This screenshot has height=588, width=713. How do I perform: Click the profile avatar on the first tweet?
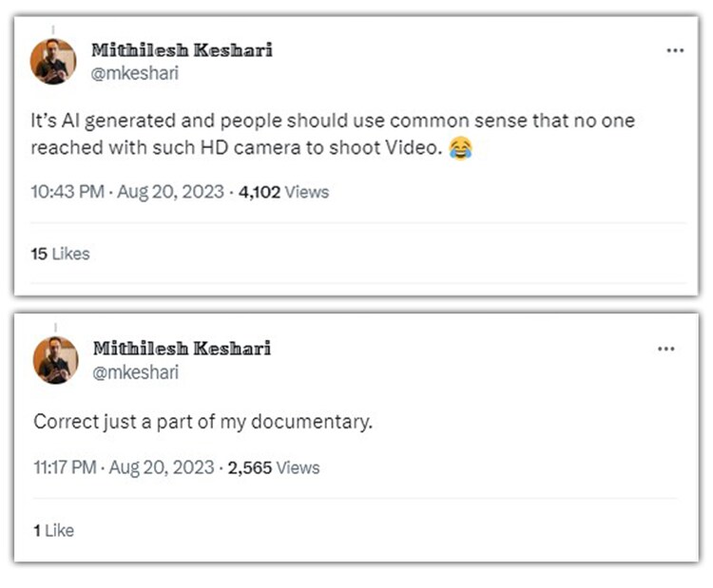point(54,62)
